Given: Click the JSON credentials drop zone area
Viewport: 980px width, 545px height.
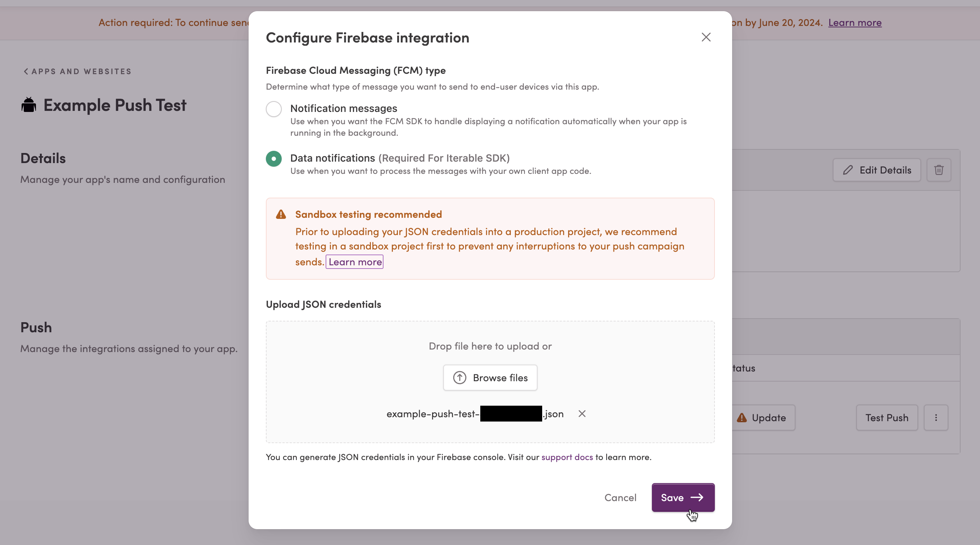Looking at the screenshot, I should (x=490, y=382).
